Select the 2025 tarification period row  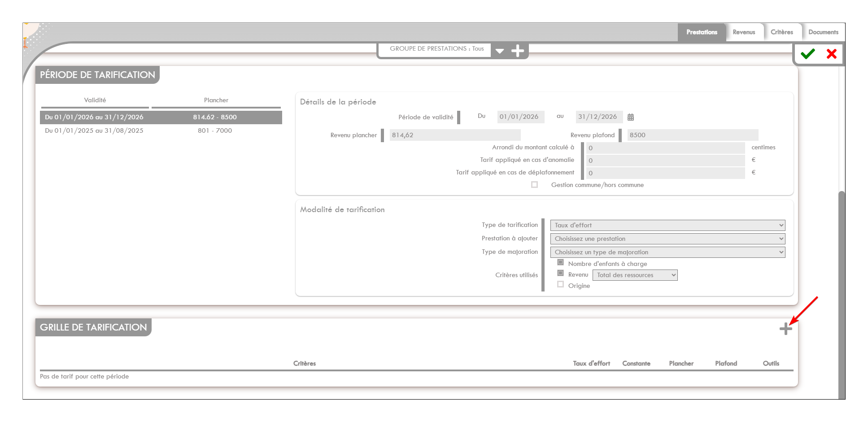[161, 131]
